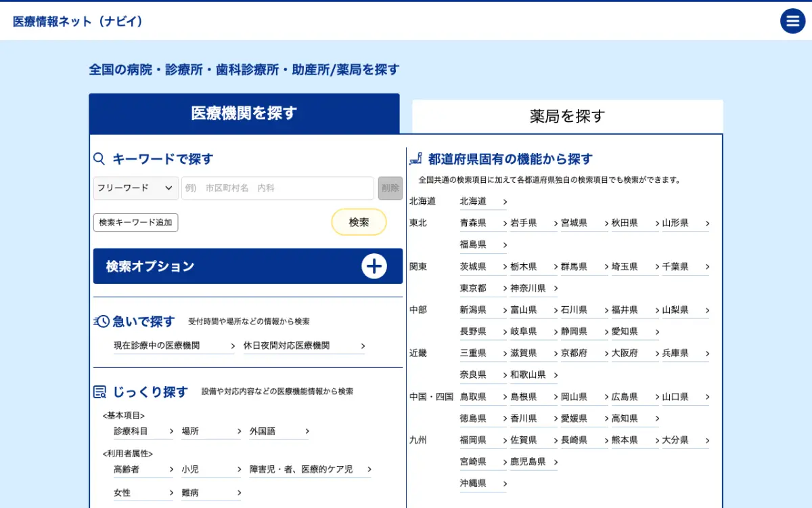This screenshot has height=508, width=812.
Task: Open the フリーワード dropdown
Action: (136, 188)
